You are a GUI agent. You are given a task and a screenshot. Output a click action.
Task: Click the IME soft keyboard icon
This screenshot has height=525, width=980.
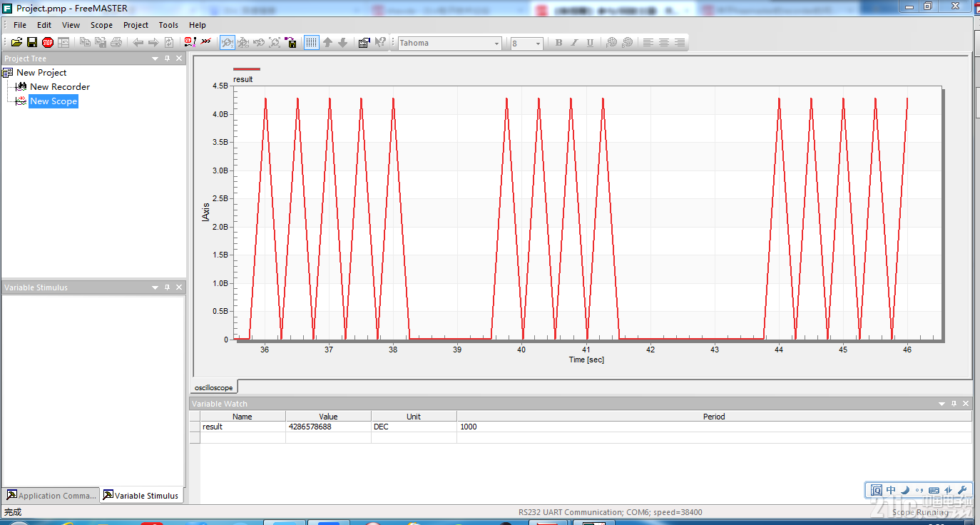[x=934, y=490]
